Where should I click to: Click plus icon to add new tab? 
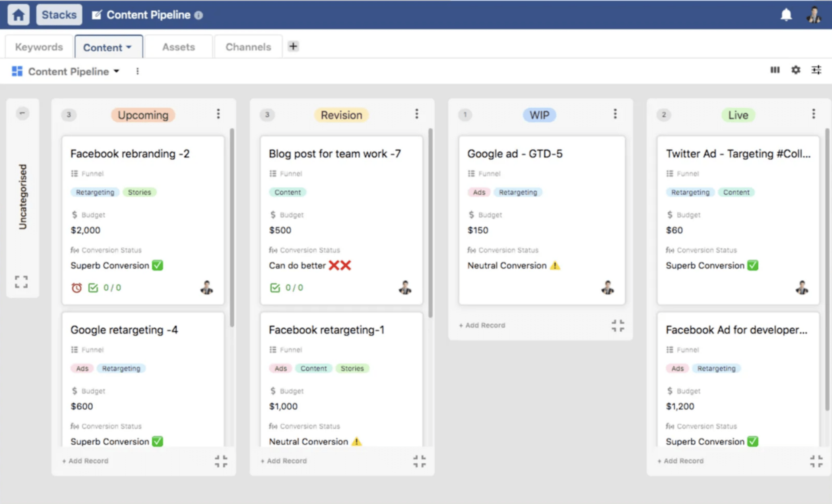(x=293, y=46)
